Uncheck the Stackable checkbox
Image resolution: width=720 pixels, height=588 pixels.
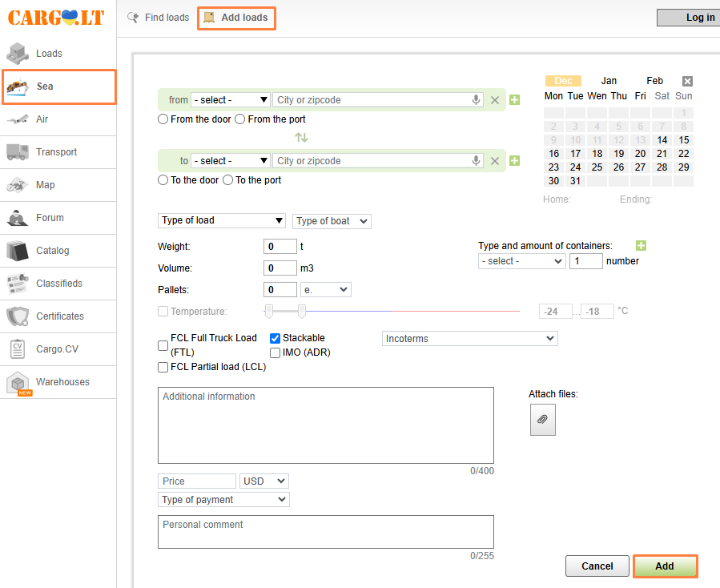coord(275,338)
